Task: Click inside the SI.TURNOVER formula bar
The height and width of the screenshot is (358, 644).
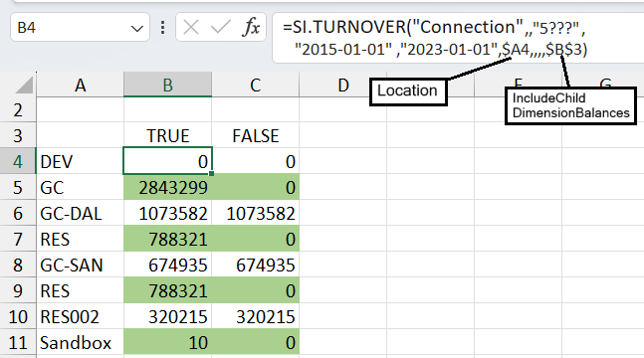Action: [x=458, y=38]
